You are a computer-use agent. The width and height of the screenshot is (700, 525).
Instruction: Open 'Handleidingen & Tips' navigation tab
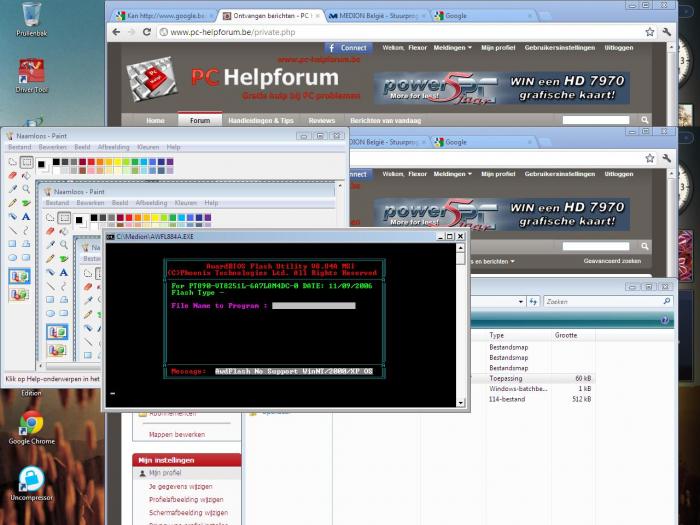point(261,120)
